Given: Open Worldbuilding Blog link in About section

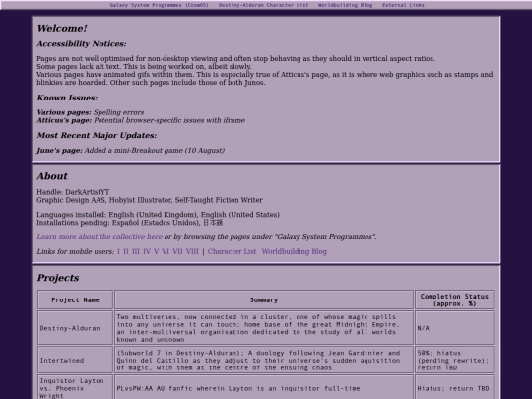Looking at the screenshot, I should pos(295,252).
